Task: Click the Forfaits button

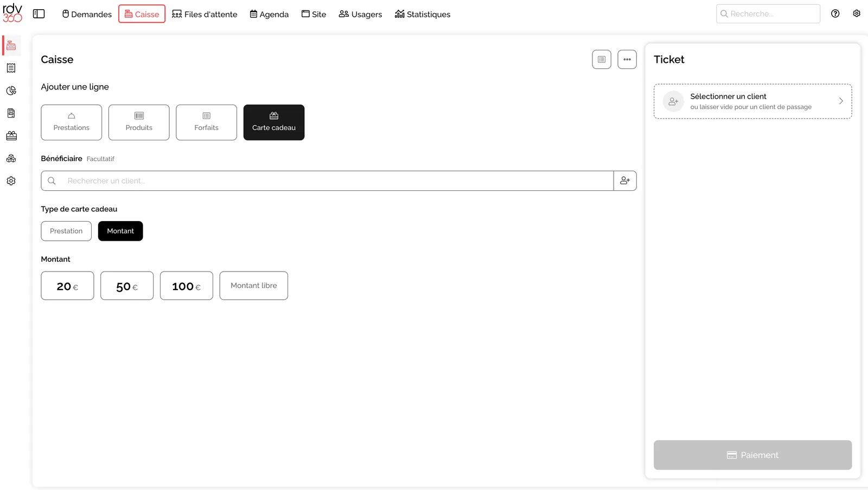Action: pos(207,122)
